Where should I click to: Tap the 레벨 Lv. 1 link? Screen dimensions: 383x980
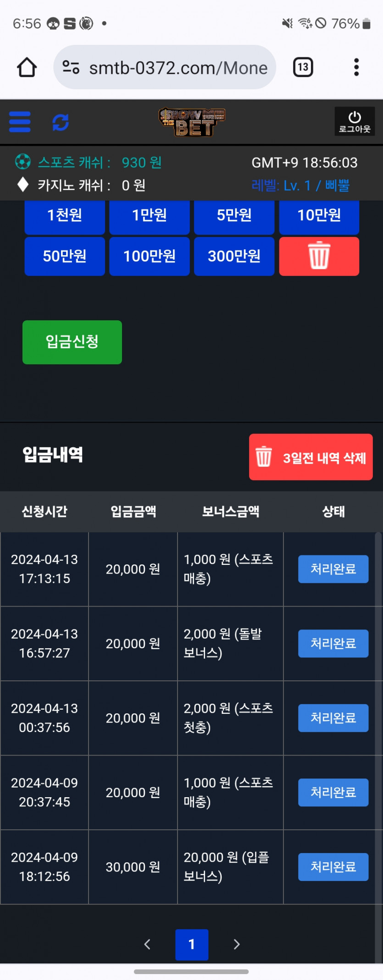coord(300,186)
